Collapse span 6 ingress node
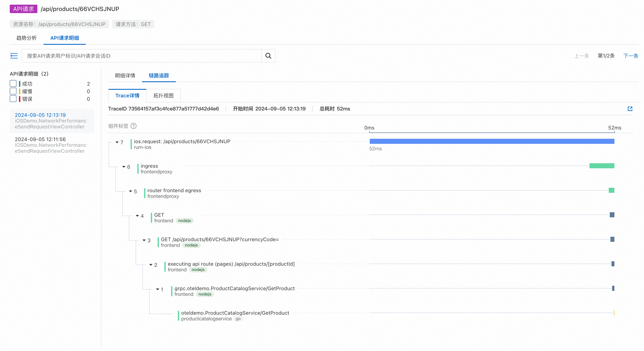This screenshot has height=351, width=644. coord(124,167)
